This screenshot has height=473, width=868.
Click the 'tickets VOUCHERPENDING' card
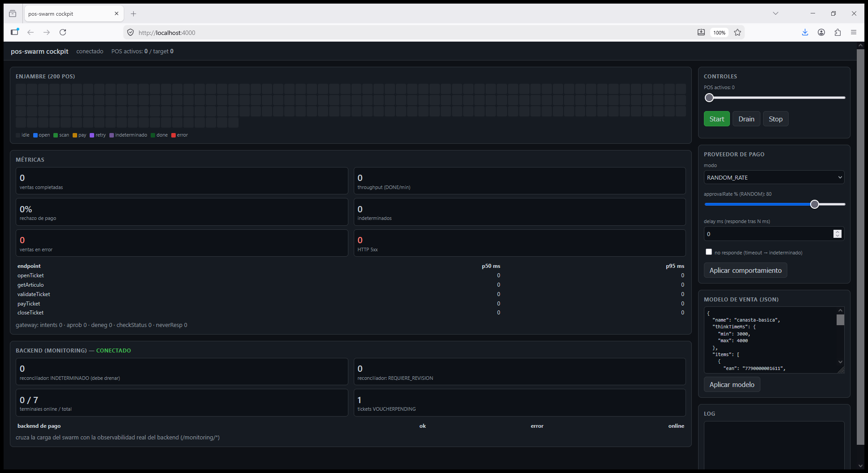tap(520, 403)
